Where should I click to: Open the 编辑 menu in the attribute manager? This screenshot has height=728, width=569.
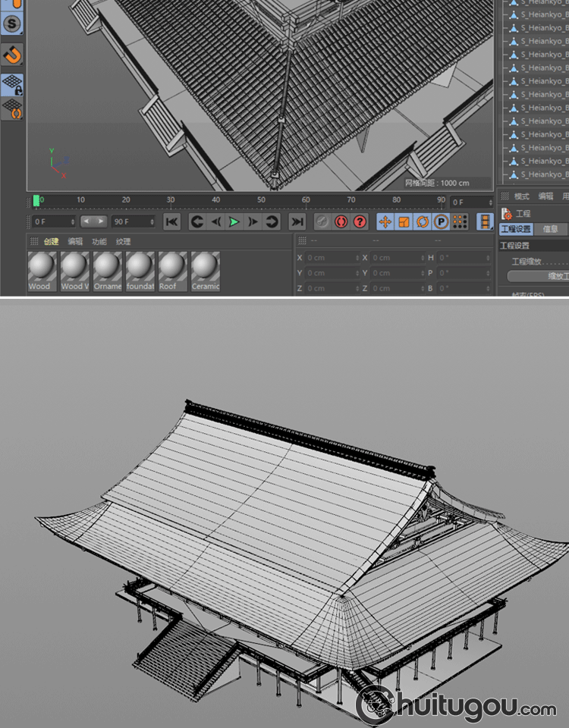(545, 196)
